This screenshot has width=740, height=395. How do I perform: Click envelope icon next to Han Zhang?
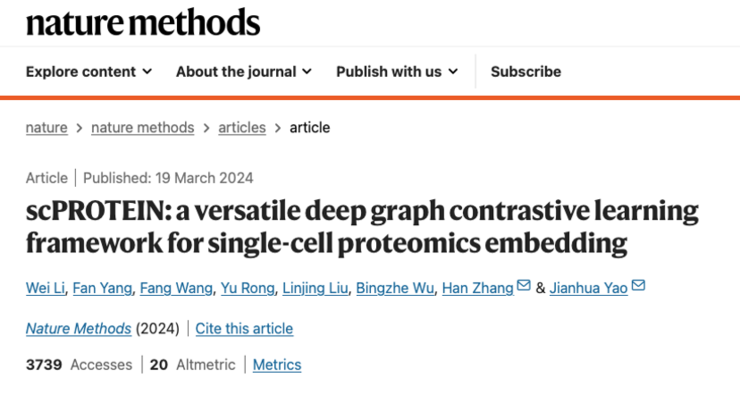[523, 285]
